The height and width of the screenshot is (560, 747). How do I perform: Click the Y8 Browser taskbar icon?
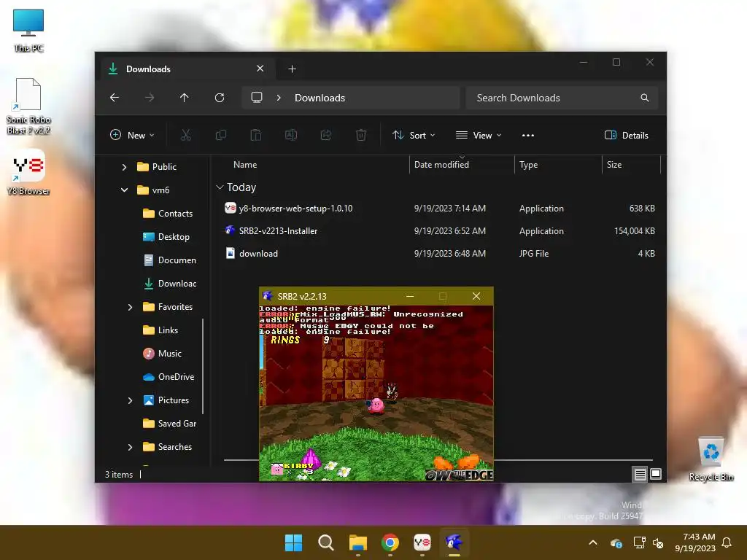point(422,542)
